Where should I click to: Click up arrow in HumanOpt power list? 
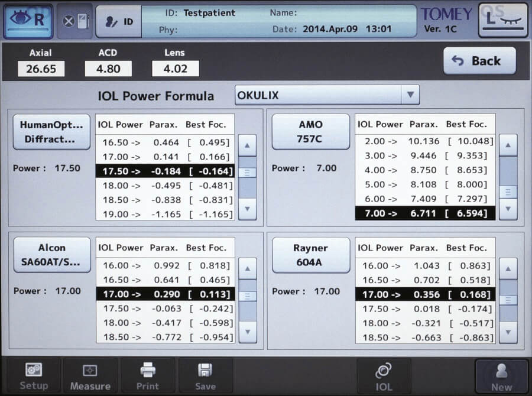247,145
